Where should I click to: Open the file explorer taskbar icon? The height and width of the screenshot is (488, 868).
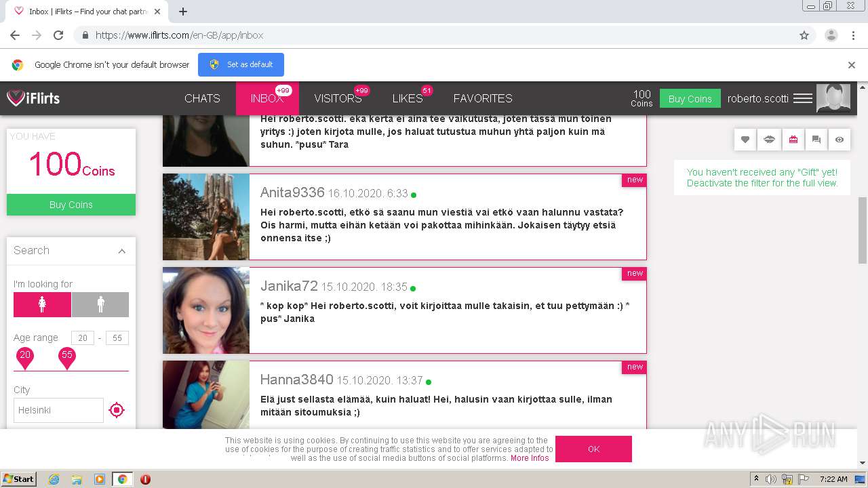click(x=77, y=479)
